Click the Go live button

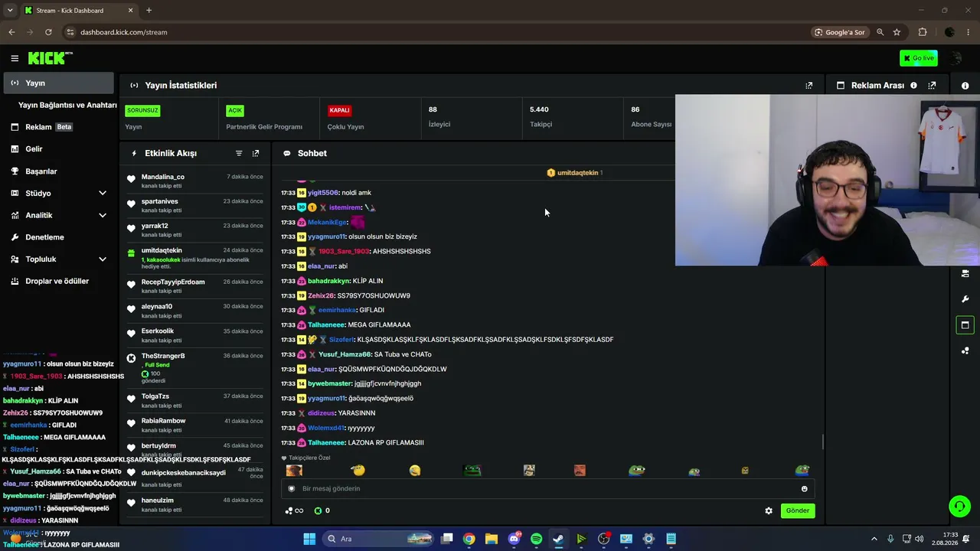pyautogui.click(x=919, y=58)
